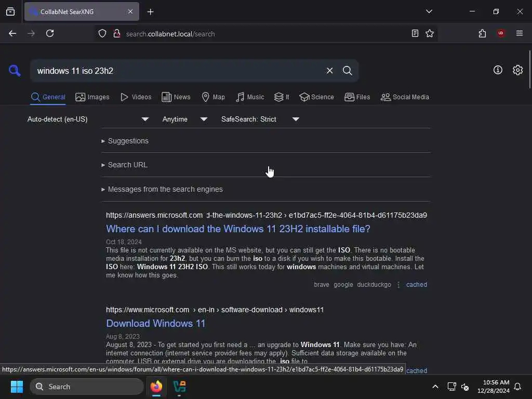
Task: Bookmark this page with the star
Action: click(430, 33)
